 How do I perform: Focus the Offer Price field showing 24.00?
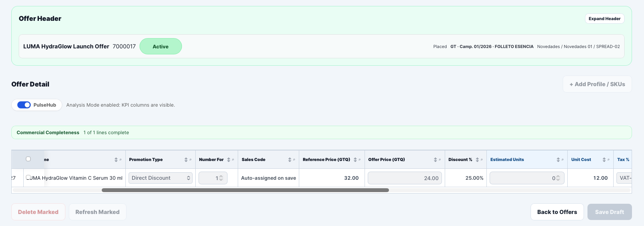coord(404,178)
